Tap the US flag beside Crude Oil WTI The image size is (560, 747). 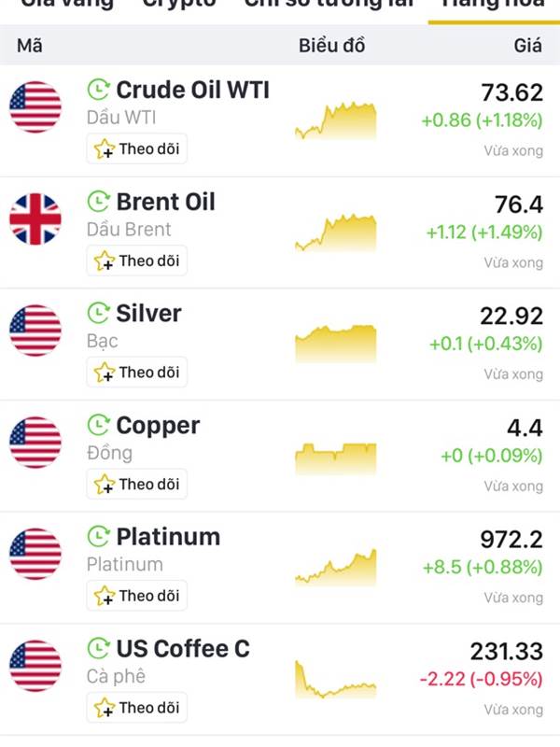tap(35, 107)
